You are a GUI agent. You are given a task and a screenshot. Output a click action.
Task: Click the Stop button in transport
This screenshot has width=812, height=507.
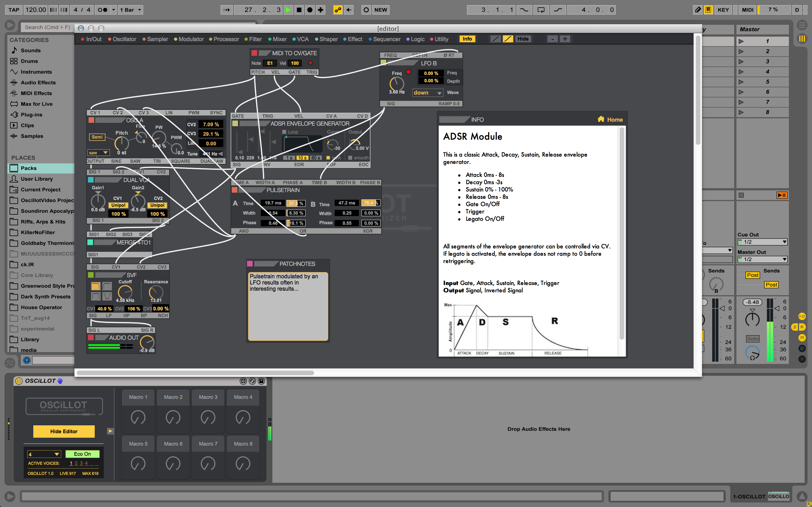click(299, 10)
